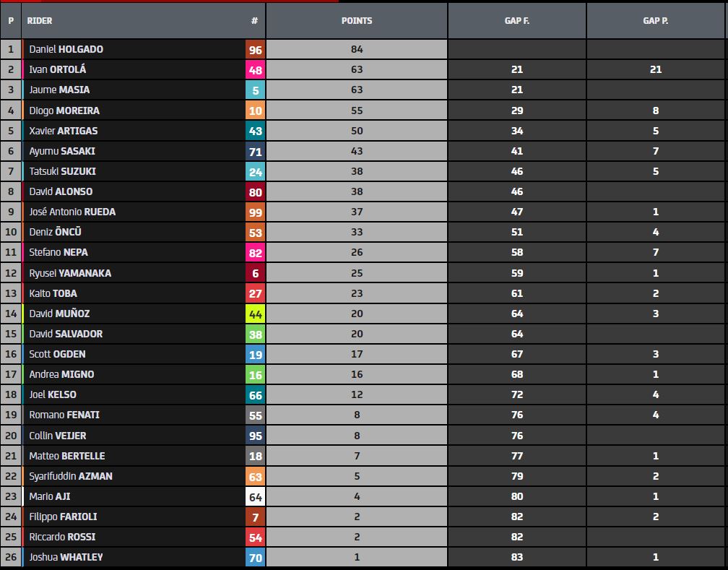
Task: Click the pink number 48 badge
Action: pyautogui.click(x=255, y=70)
